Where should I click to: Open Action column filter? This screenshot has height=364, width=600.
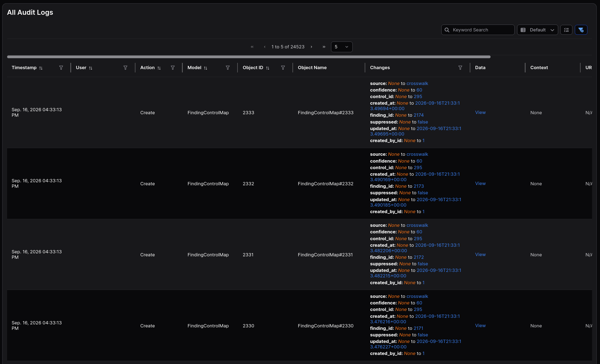173,67
